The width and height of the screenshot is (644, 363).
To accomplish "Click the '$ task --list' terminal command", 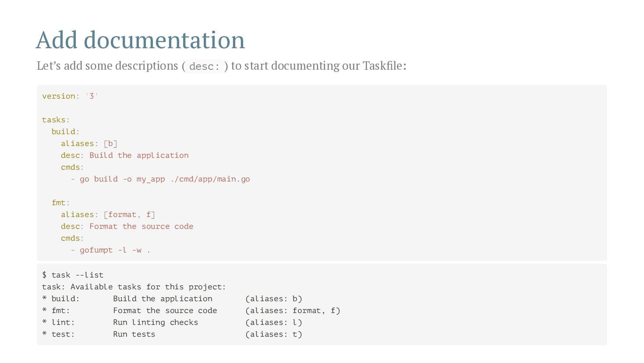I will (x=73, y=275).
